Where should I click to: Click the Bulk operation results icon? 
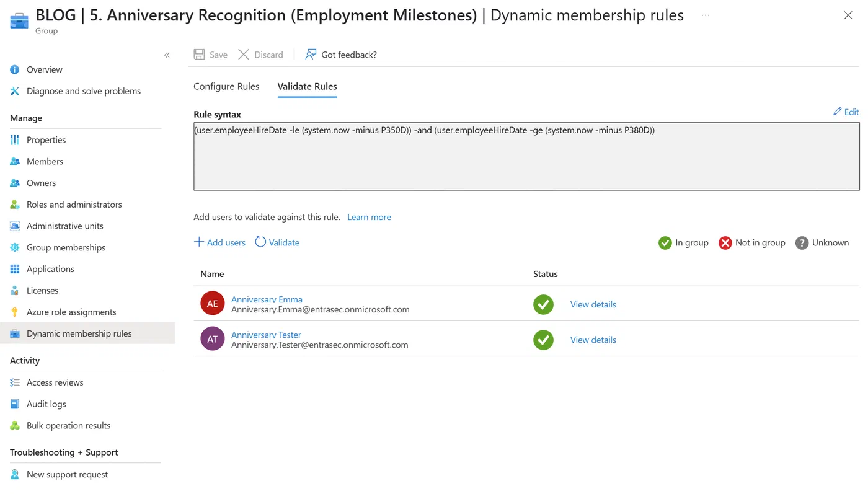15,426
